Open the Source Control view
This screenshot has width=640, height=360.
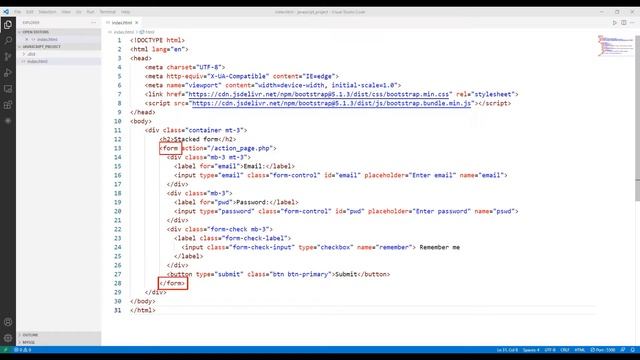pyautogui.click(x=8, y=57)
